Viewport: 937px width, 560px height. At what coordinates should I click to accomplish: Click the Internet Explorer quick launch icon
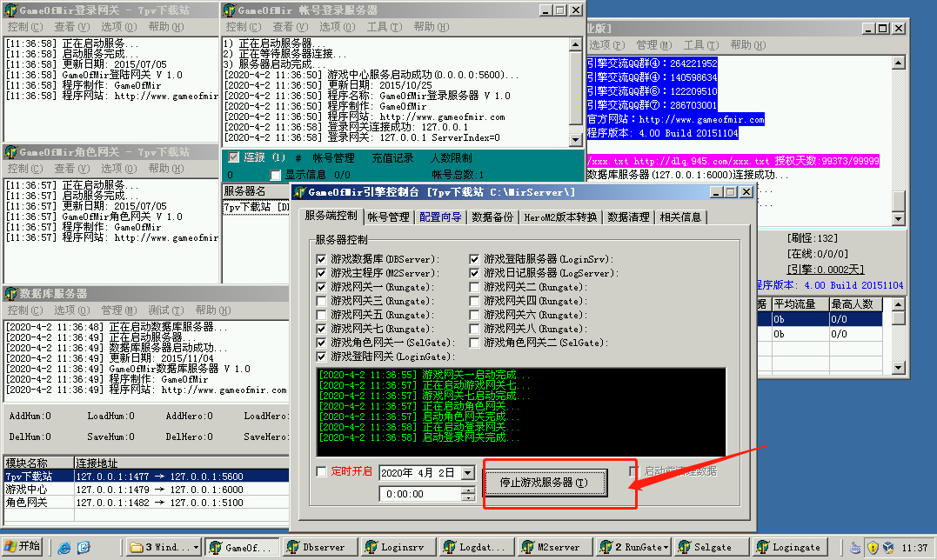pos(64,548)
